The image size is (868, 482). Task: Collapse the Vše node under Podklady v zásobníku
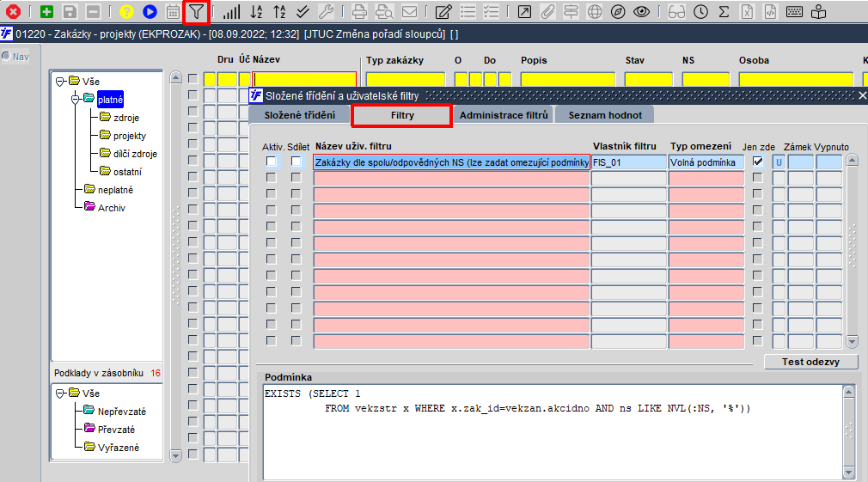click(x=60, y=394)
